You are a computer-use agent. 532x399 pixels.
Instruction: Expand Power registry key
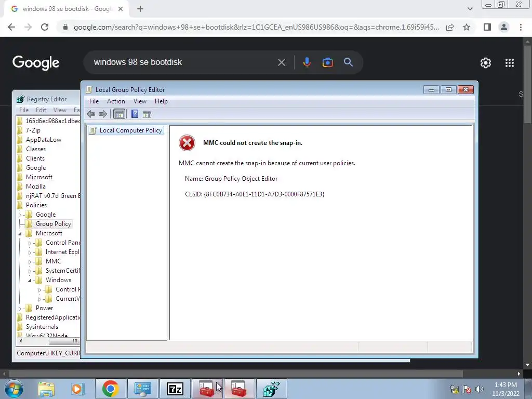click(x=20, y=309)
